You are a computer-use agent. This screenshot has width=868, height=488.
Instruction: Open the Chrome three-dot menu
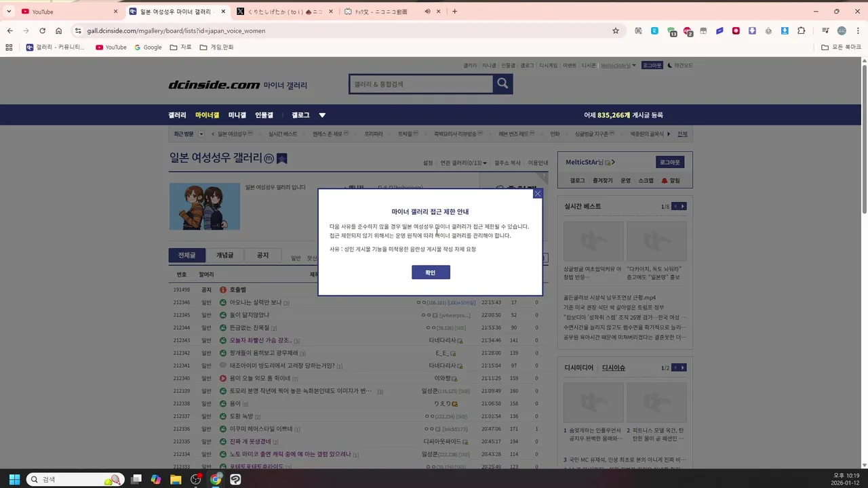(x=858, y=30)
